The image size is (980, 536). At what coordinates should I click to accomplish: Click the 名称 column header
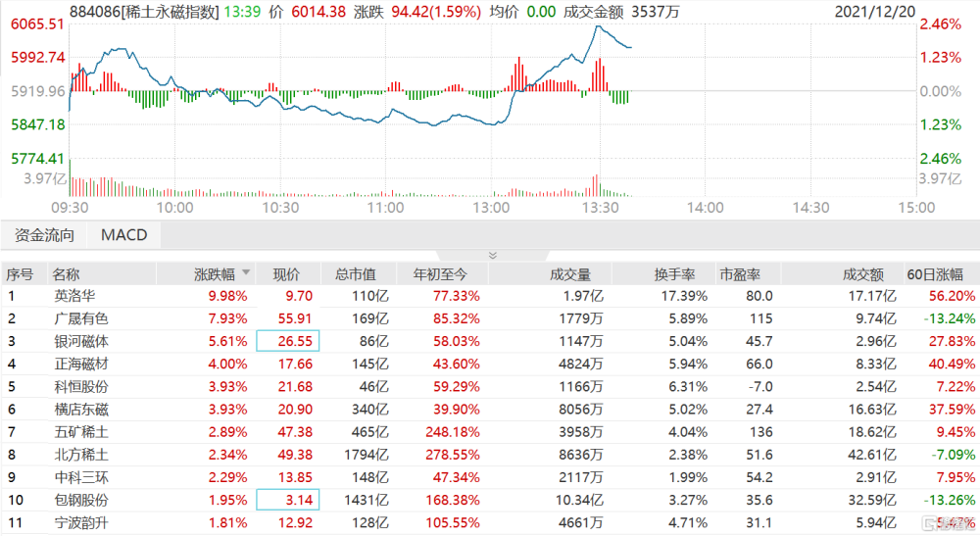click(67, 274)
